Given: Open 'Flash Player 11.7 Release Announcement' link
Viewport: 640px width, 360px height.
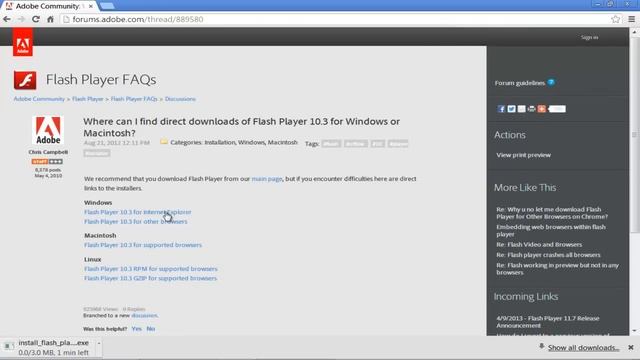Looking at the screenshot, I should (x=547, y=322).
